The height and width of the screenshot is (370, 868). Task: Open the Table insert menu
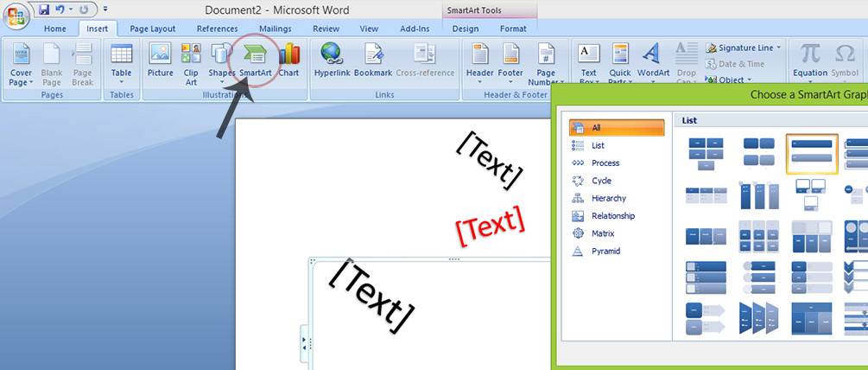pos(121,64)
